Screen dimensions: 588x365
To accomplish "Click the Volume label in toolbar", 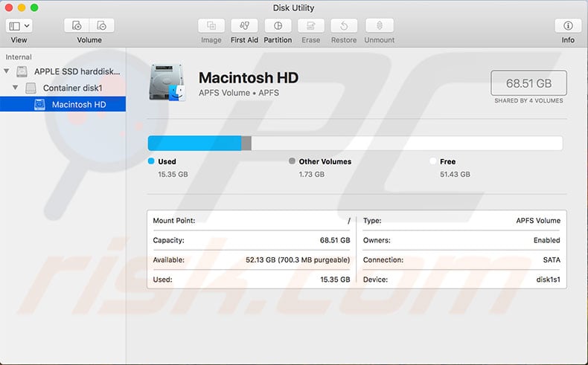I will click(x=89, y=40).
